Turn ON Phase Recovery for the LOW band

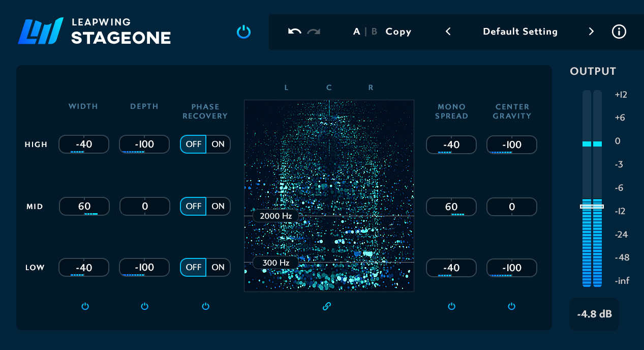pos(218,267)
